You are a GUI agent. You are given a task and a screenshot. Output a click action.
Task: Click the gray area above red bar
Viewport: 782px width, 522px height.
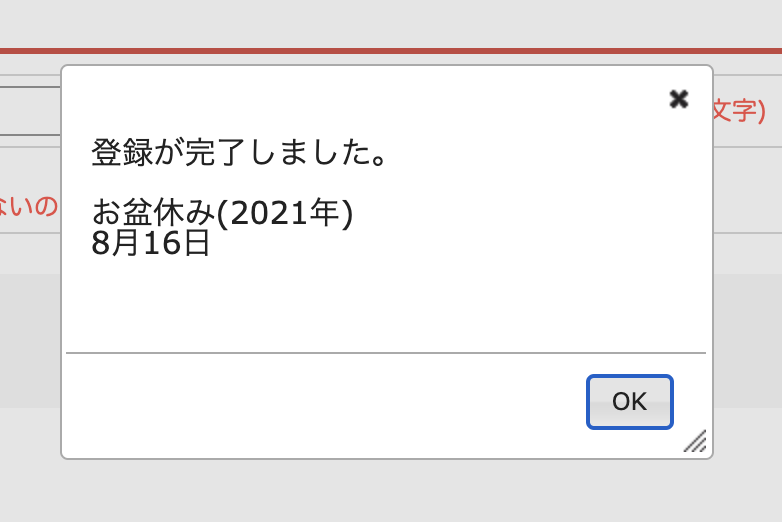(x=390, y=22)
